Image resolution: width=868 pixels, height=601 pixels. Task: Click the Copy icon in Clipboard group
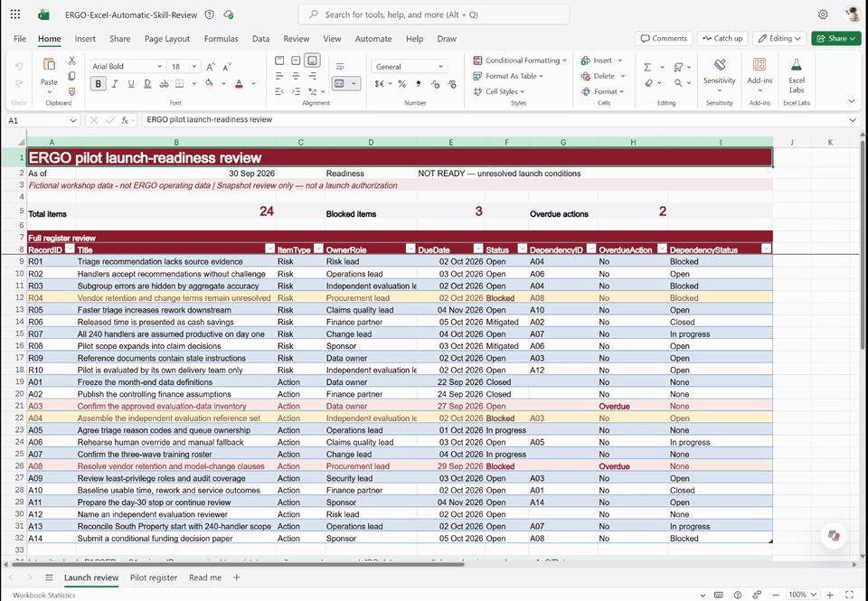71,76
